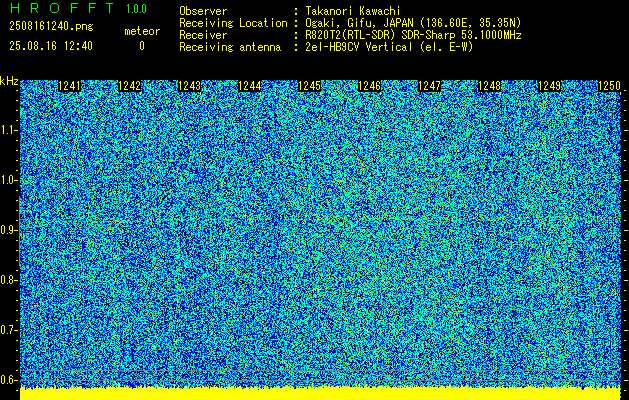Click the 1.0 frequency axis label
Screen dimensions: 629x400
pyautogui.click(x=8, y=181)
